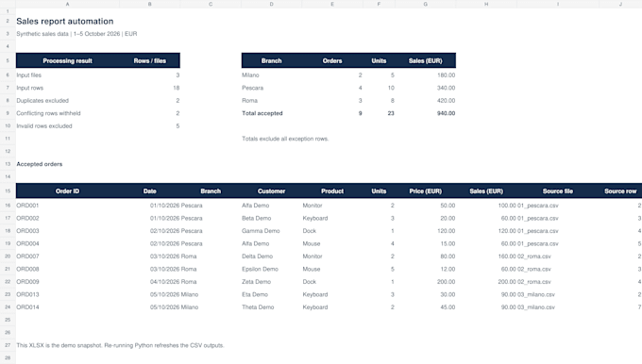Select row 24 header number
This screenshot has height=364, width=642.
click(8, 307)
